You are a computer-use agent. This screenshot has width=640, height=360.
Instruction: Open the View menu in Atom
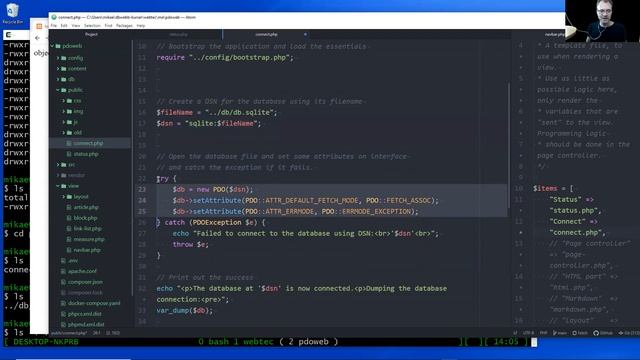tap(76, 26)
